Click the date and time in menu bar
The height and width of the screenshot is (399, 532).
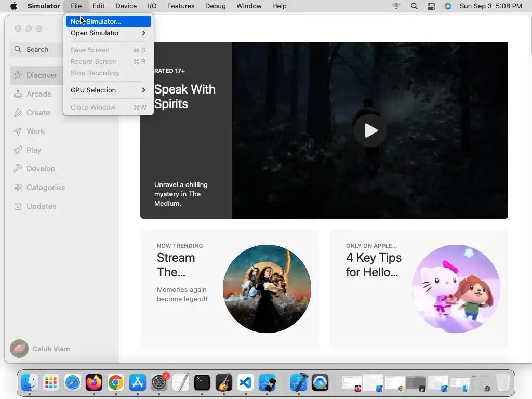490,6
